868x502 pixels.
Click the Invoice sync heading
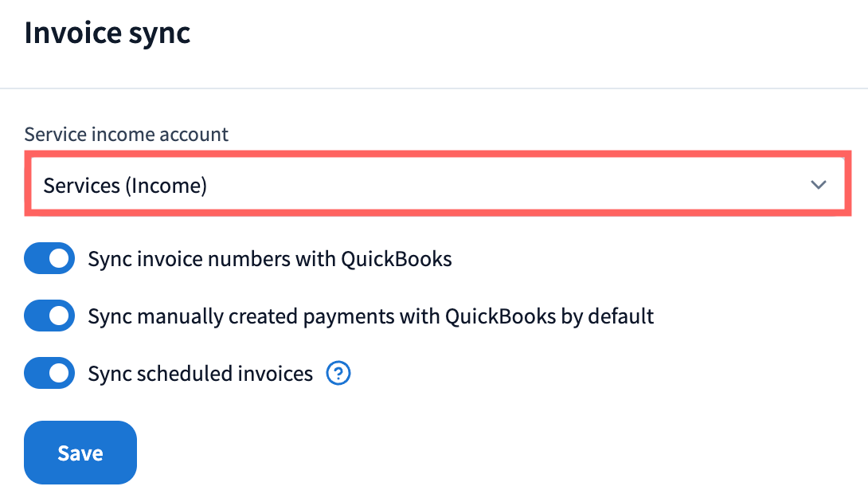point(108,33)
